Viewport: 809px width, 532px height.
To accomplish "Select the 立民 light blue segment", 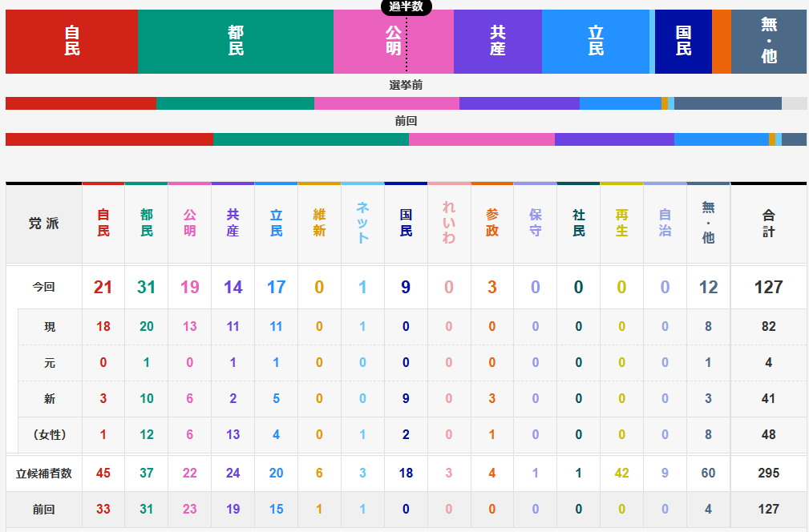I will [x=597, y=42].
